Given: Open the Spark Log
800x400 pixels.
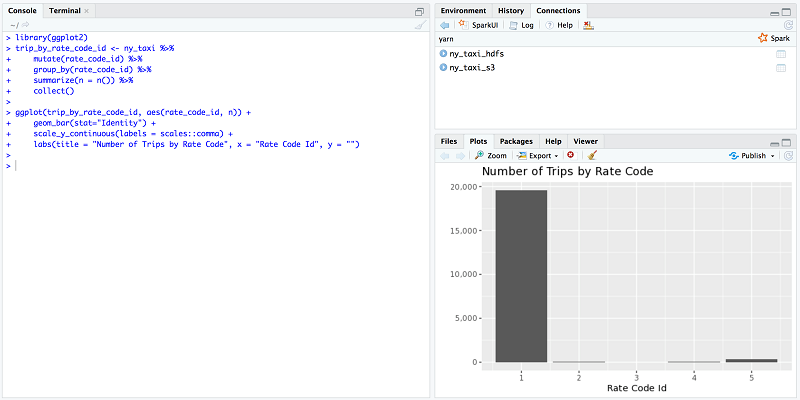Looking at the screenshot, I should pyautogui.click(x=521, y=25).
